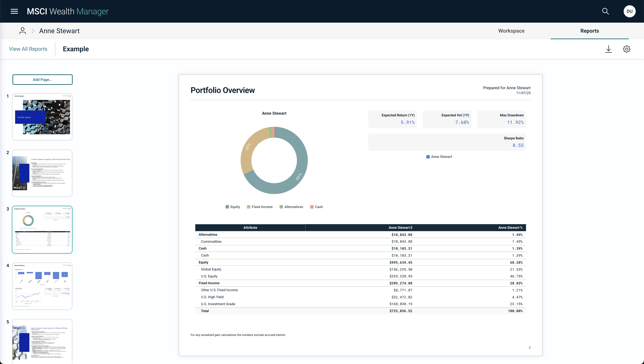Screen dimensions: 644x364
Task: Switch to the Workspace tab
Action: [x=511, y=31]
